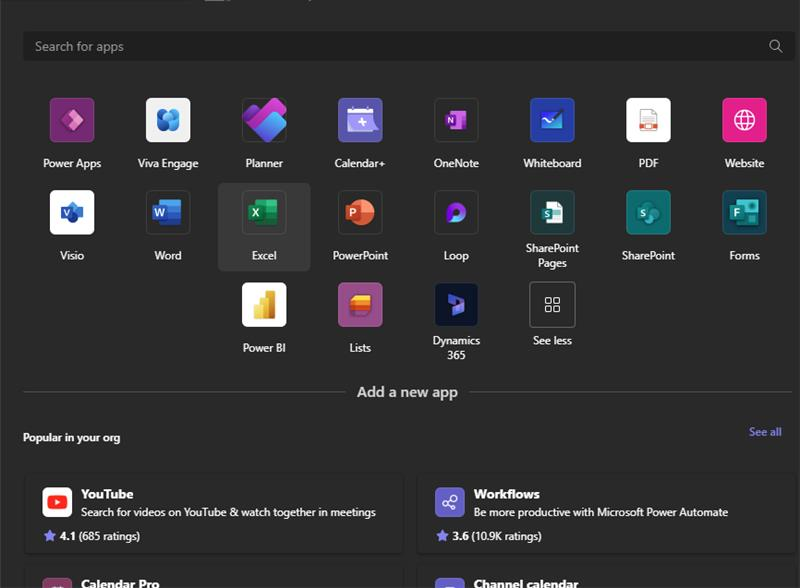
Task: Choose the Word app icon
Action: (168, 212)
